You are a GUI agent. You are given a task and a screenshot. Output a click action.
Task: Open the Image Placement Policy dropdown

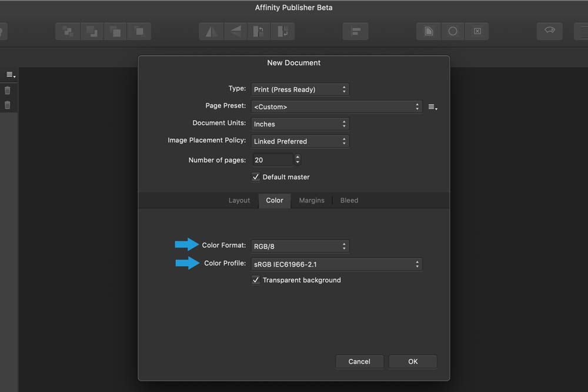[x=300, y=141]
